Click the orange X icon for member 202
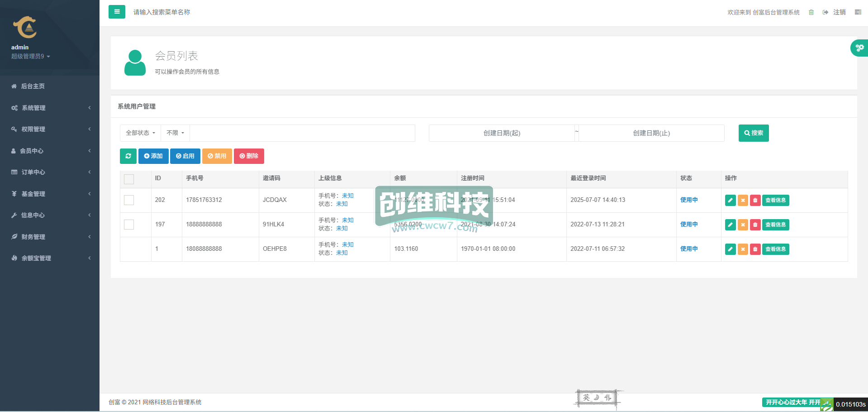 tap(743, 200)
